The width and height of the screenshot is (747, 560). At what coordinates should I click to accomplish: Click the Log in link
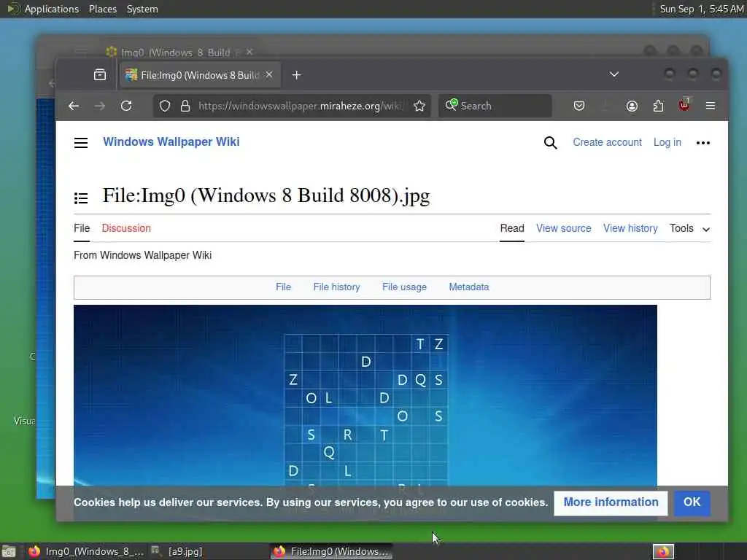[667, 142]
